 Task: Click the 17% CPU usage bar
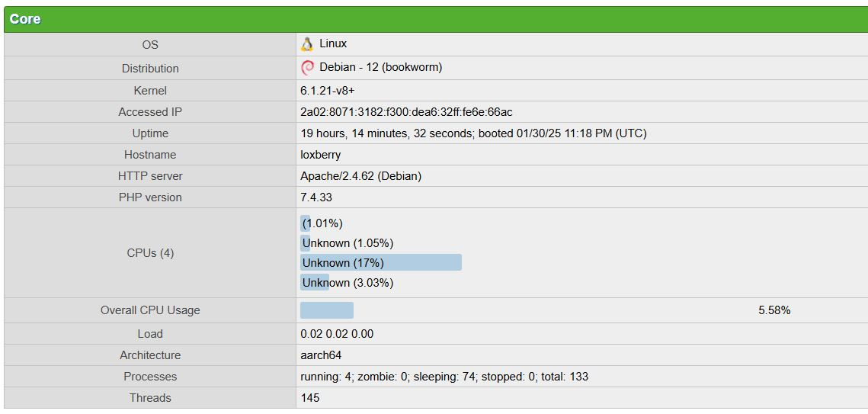tap(381, 263)
